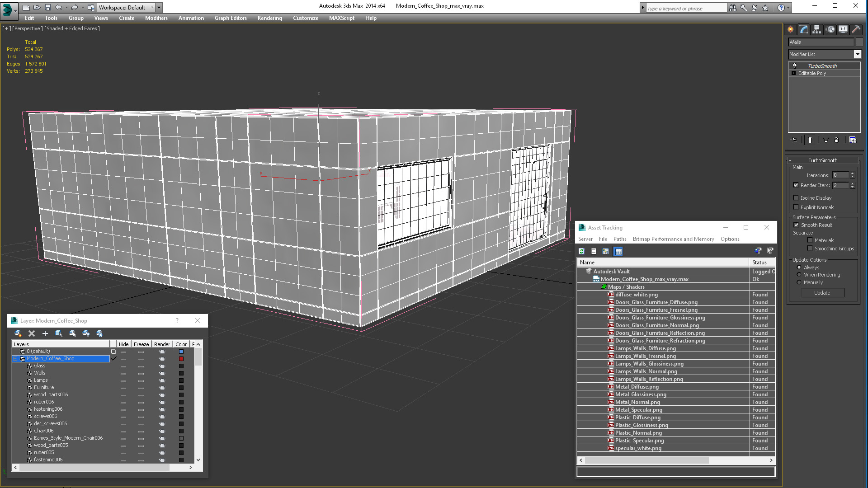Select When Rendering update option
Screen dimensions: 868x488
tap(799, 275)
